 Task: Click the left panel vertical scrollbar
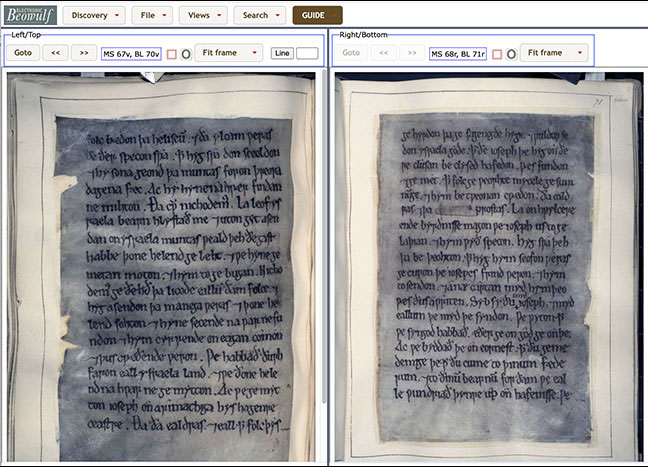point(324,236)
